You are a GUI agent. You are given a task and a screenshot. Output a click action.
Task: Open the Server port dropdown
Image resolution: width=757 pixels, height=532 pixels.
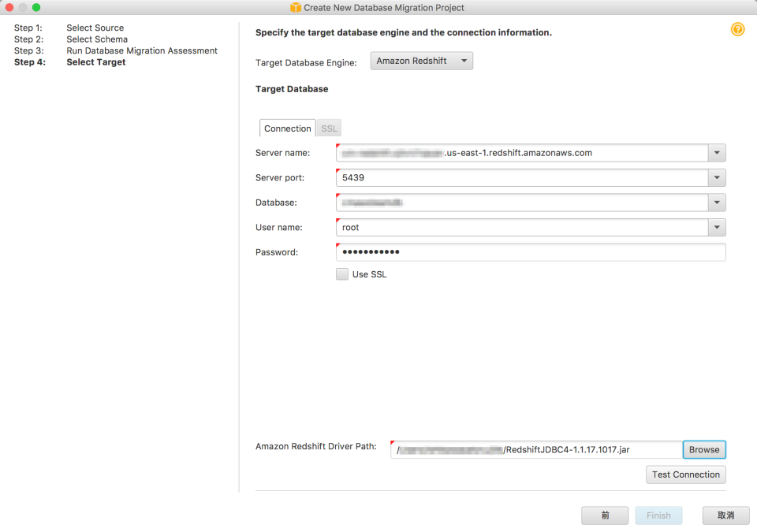[717, 177]
